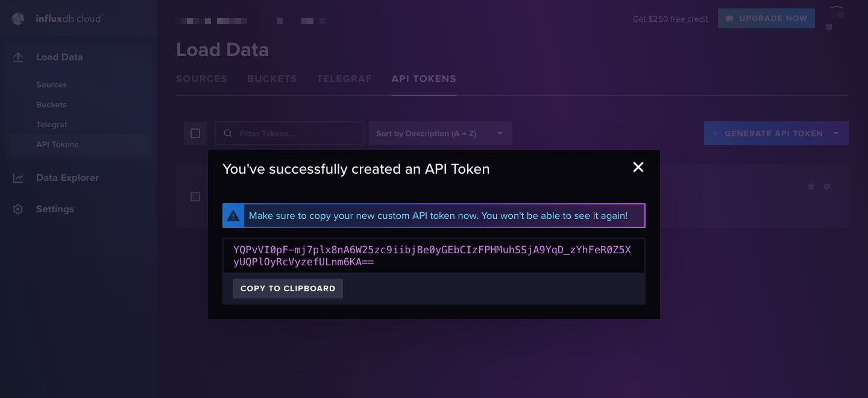Check the select-all tokens checkbox
Image resolution: width=868 pixels, height=398 pixels.
(195, 133)
